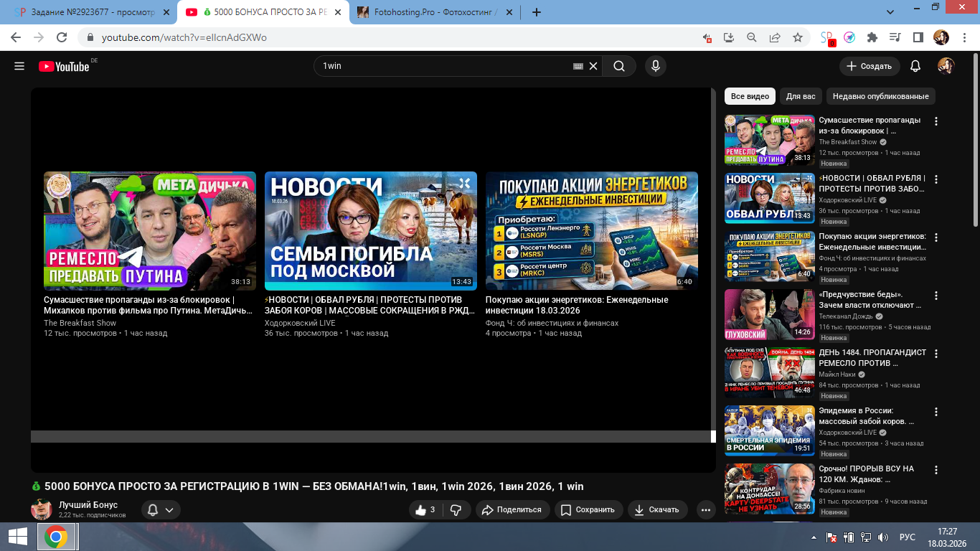
Task: Click the magnifier search button
Action: coord(618,66)
